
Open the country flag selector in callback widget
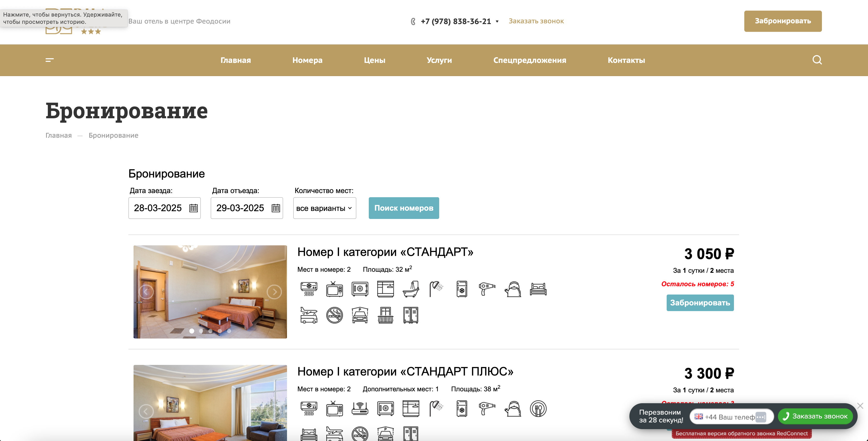[698, 416]
